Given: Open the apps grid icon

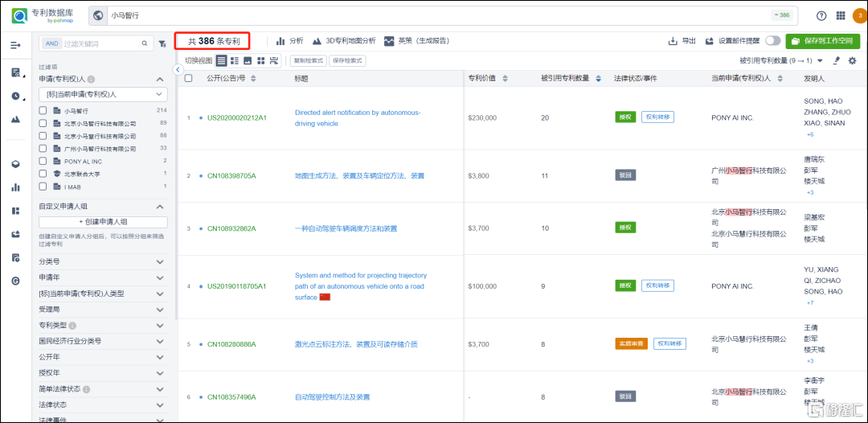Looking at the screenshot, I should click(x=841, y=15).
